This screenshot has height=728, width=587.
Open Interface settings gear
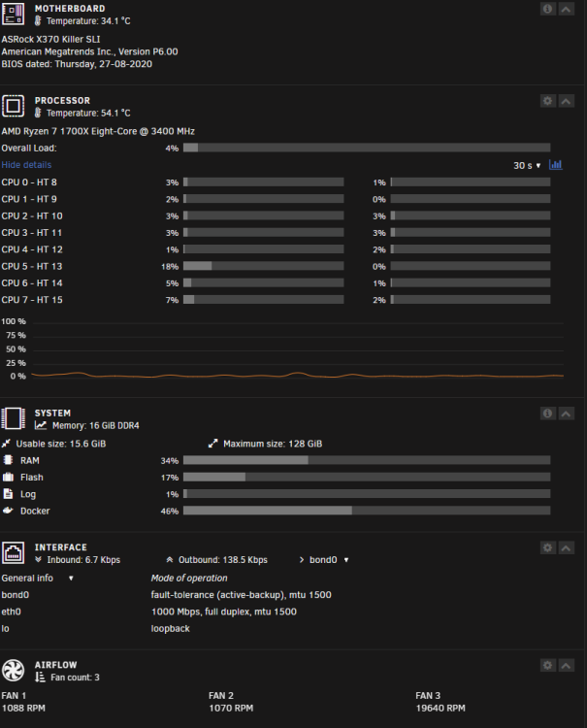tap(547, 547)
